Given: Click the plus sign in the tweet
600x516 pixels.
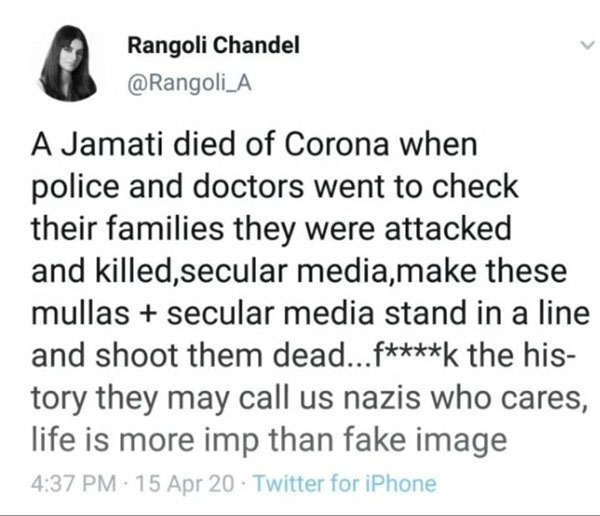Looking at the screenshot, I should (147, 314).
